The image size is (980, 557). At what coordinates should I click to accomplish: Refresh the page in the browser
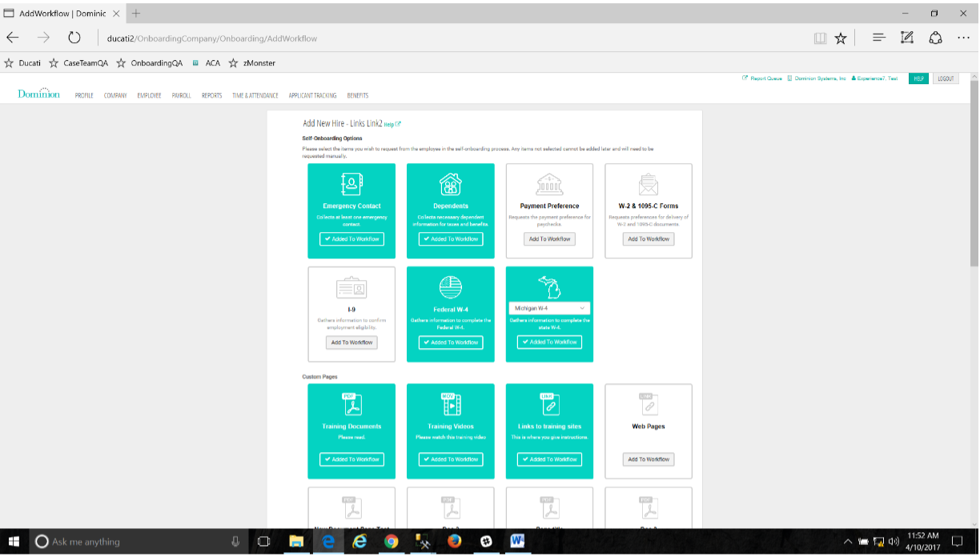click(74, 38)
